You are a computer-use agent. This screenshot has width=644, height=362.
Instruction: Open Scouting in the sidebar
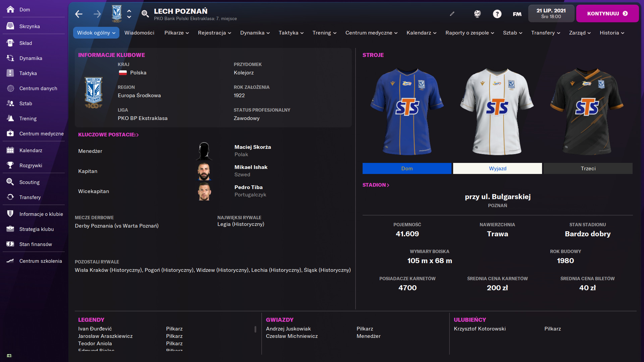tap(29, 182)
